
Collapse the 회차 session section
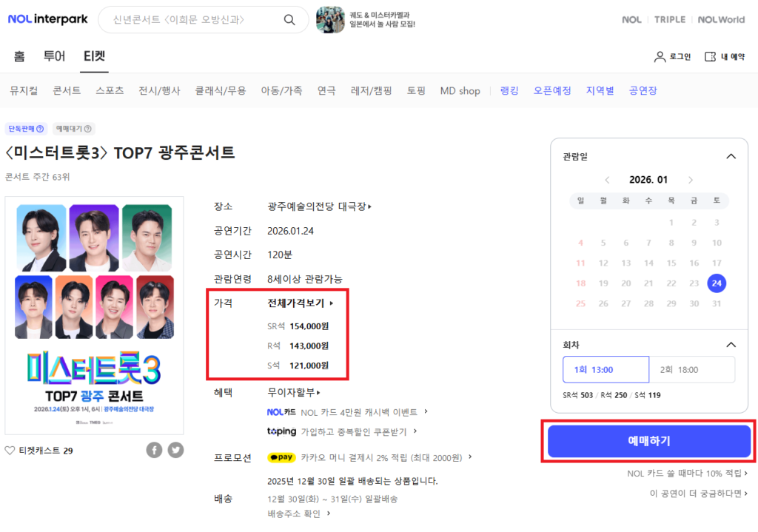coord(731,343)
